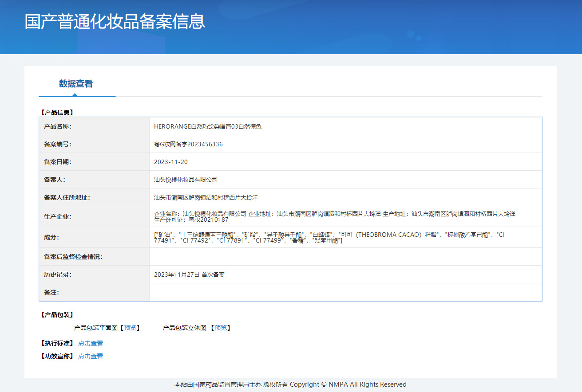Select registrant 汕头悦橙化妆品有限公司 in 备案人 row

point(186,180)
